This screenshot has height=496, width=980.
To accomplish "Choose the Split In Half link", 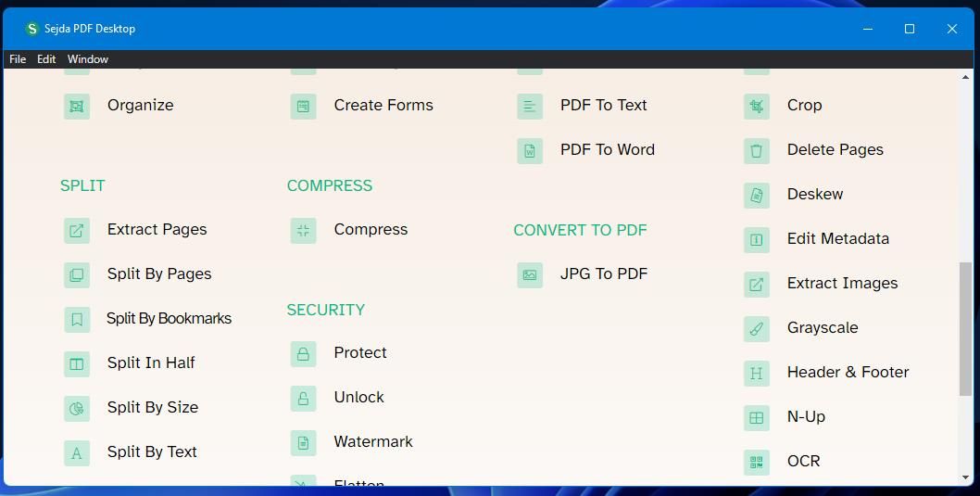I will tap(151, 362).
